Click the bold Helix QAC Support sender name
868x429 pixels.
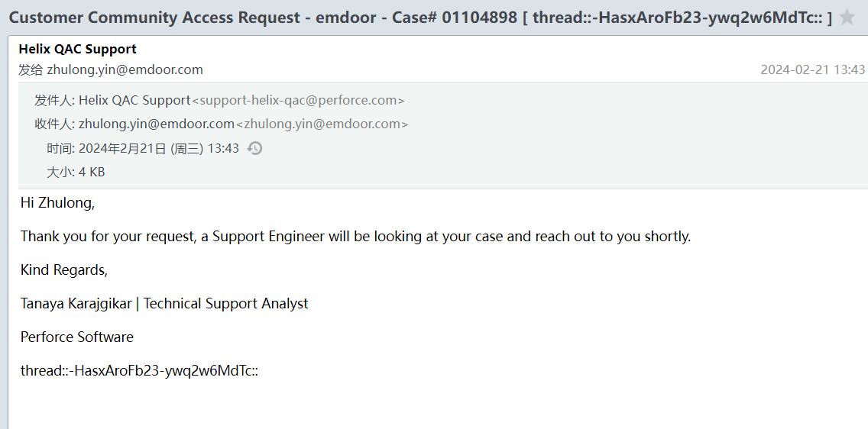(77, 49)
